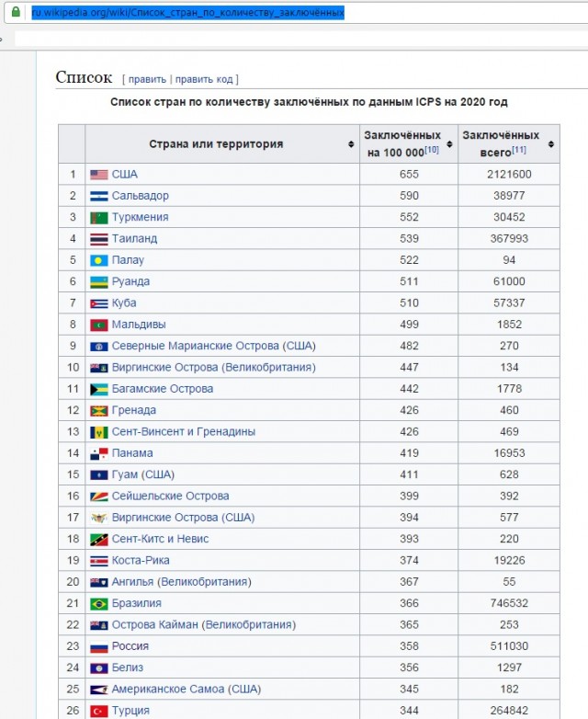This screenshot has width=588, height=719.
Task: Click the Maldives flag icon
Action: [99, 325]
